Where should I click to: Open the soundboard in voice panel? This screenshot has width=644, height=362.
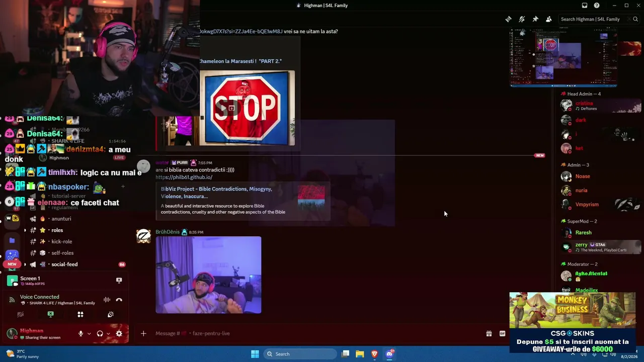(x=111, y=314)
